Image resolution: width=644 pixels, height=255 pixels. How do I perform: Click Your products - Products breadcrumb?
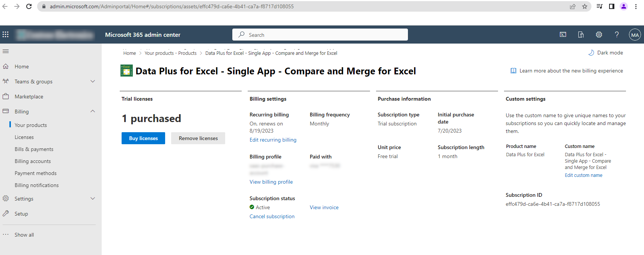(171, 53)
